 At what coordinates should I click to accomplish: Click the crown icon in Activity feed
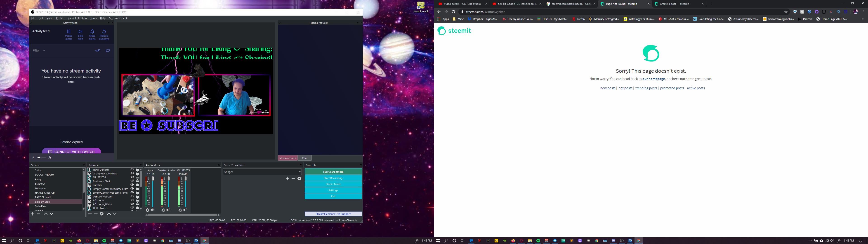(108, 50)
